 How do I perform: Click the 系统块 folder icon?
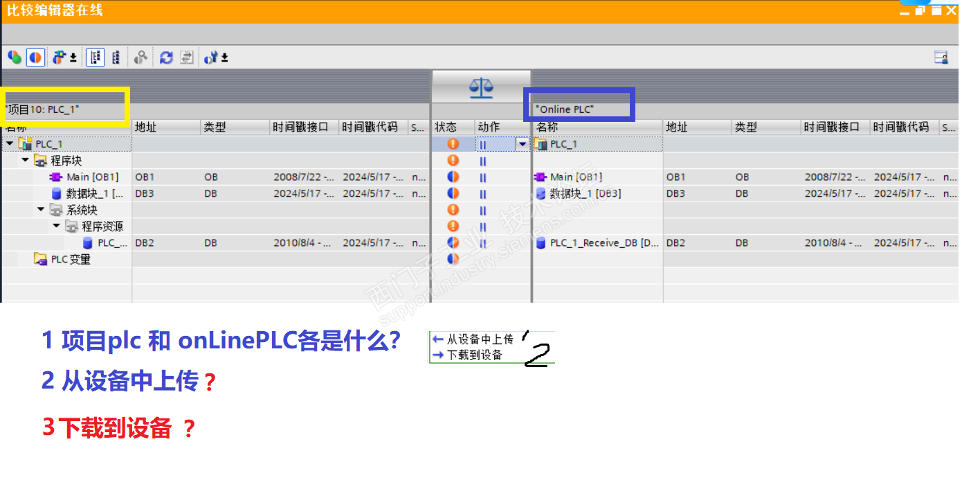(56, 211)
